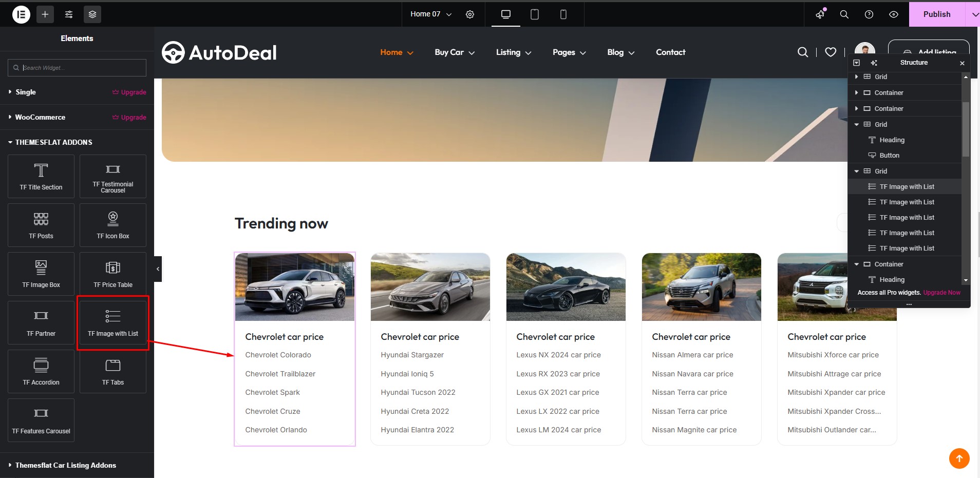The width and height of the screenshot is (980, 478).
Task: Click the site search magnifier icon
Action: [802, 52]
